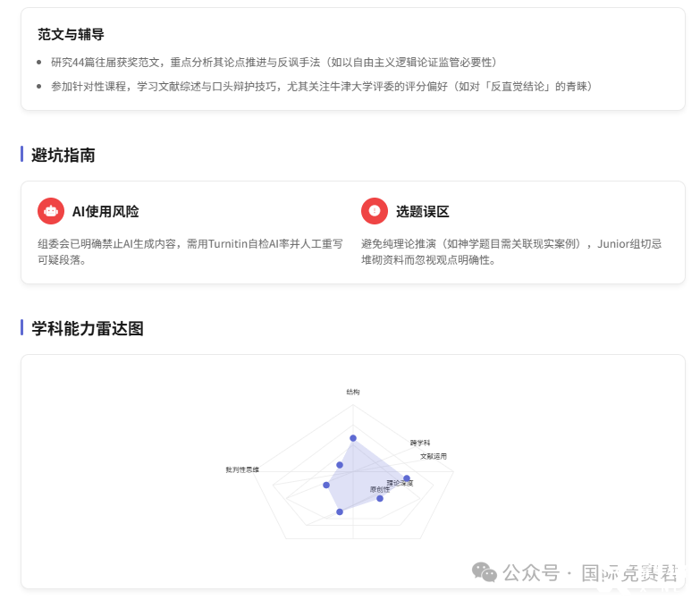Click the WeChat logo in the watermark
Image resolution: width=700 pixels, height=600 pixels.
tap(485, 572)
